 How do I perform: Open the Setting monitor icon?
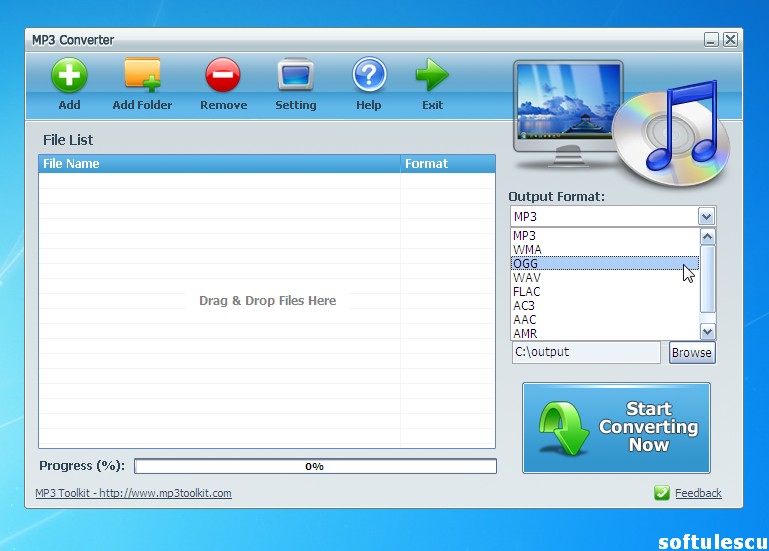pyautogui.click(x=295, y=75)
